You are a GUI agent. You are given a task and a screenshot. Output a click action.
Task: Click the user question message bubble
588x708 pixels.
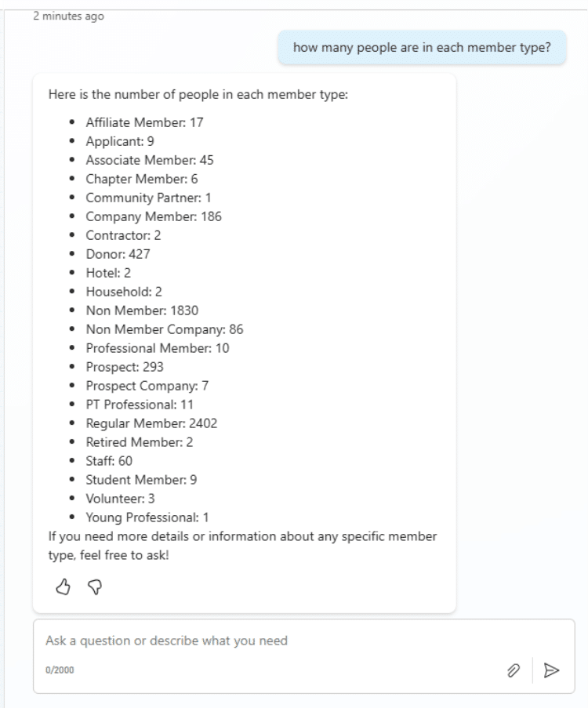422,48
